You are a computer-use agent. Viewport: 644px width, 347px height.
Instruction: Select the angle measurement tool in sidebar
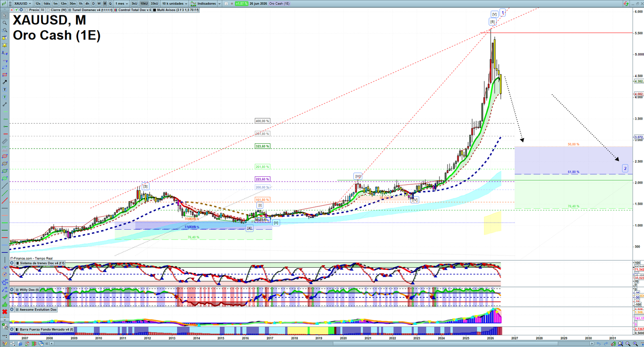click(5, 267)
